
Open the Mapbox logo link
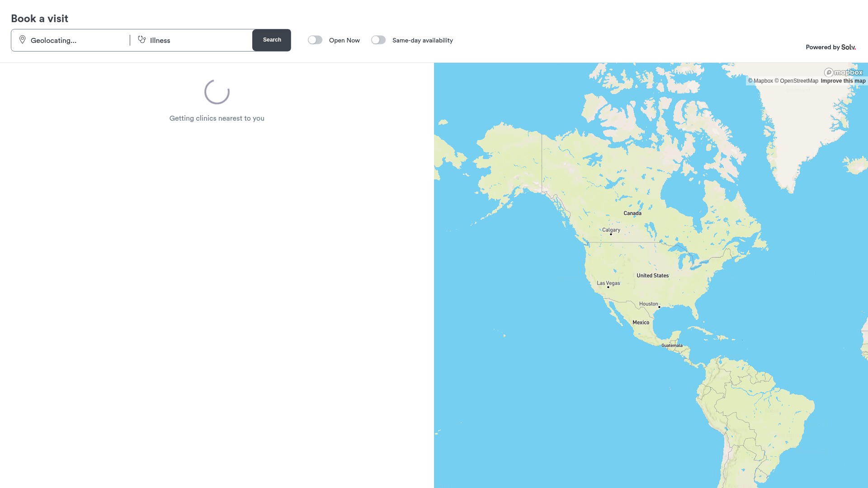(843, 72)
